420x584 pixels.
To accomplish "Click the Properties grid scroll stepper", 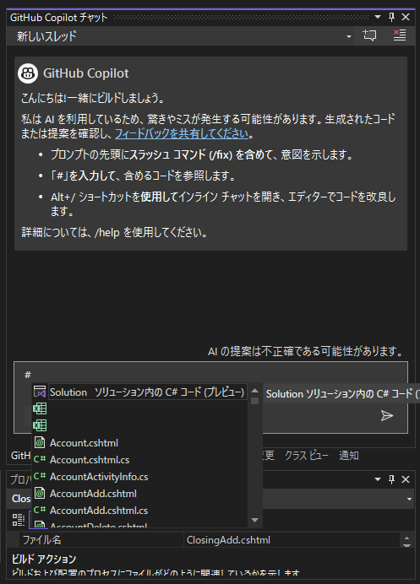I will (x=407, y=542).
